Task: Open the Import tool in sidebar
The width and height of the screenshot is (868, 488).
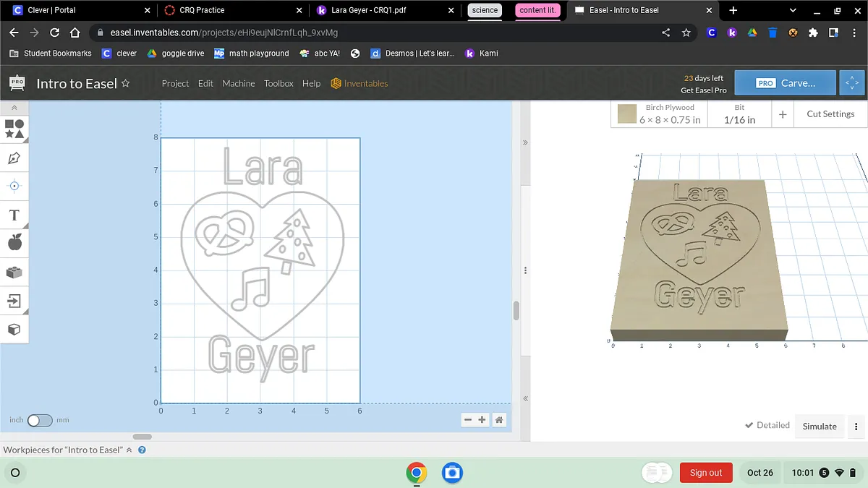Action: click(x=14, y=301)
